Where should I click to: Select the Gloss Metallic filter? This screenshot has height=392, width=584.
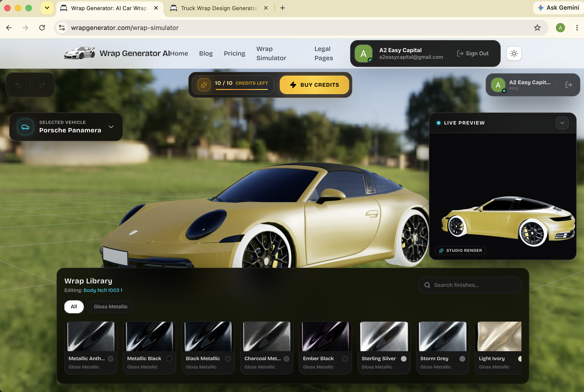click(111, 307)
